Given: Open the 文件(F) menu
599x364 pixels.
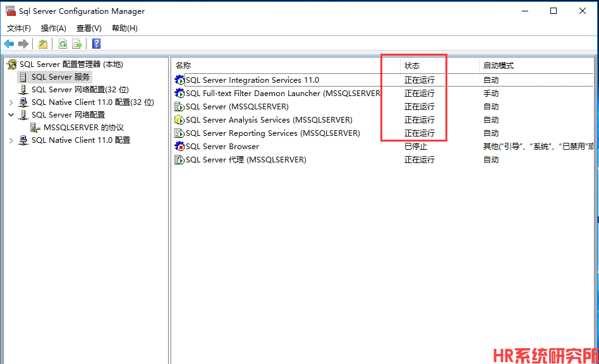Looking at the screenshot, I should click(x=19, y=28).
